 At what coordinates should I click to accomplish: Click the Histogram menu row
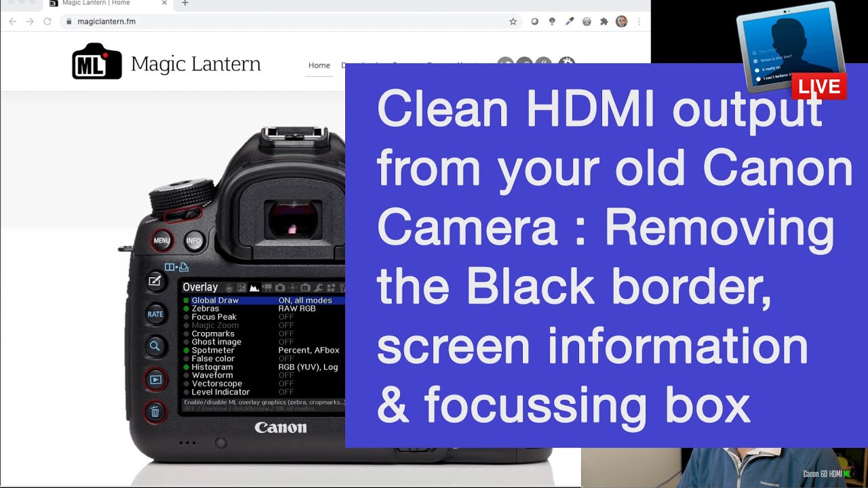coord(264,367)
